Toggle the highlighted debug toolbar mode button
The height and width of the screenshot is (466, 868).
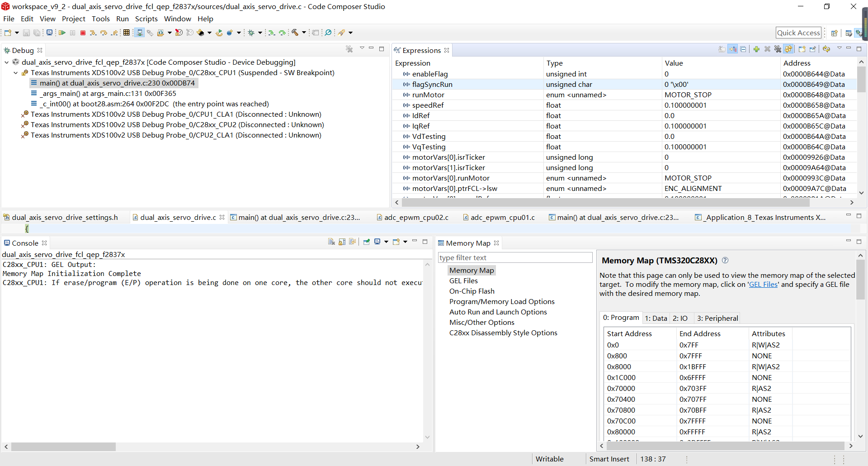point(140,33)
